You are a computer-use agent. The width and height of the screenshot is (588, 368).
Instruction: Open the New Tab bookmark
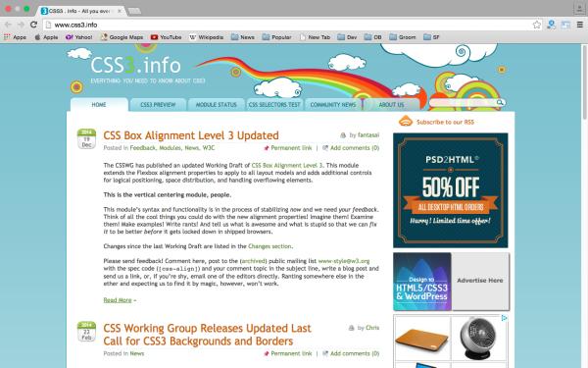[315, 37]
